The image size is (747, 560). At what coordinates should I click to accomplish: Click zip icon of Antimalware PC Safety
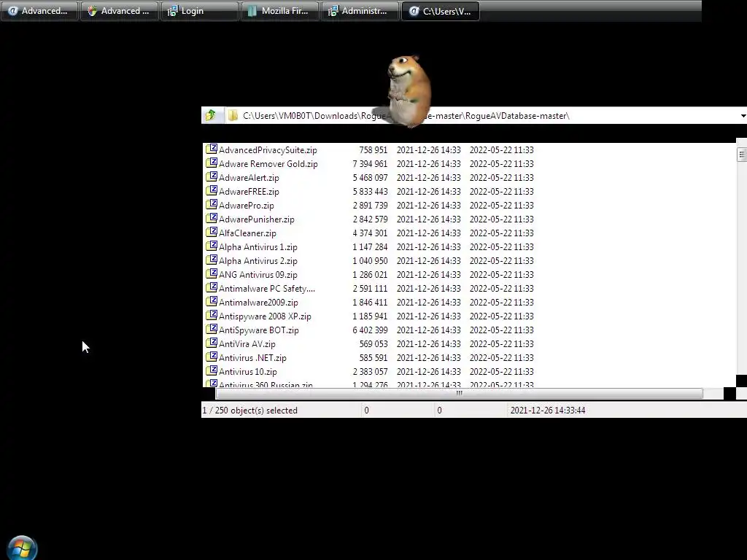tap(211, 287)
